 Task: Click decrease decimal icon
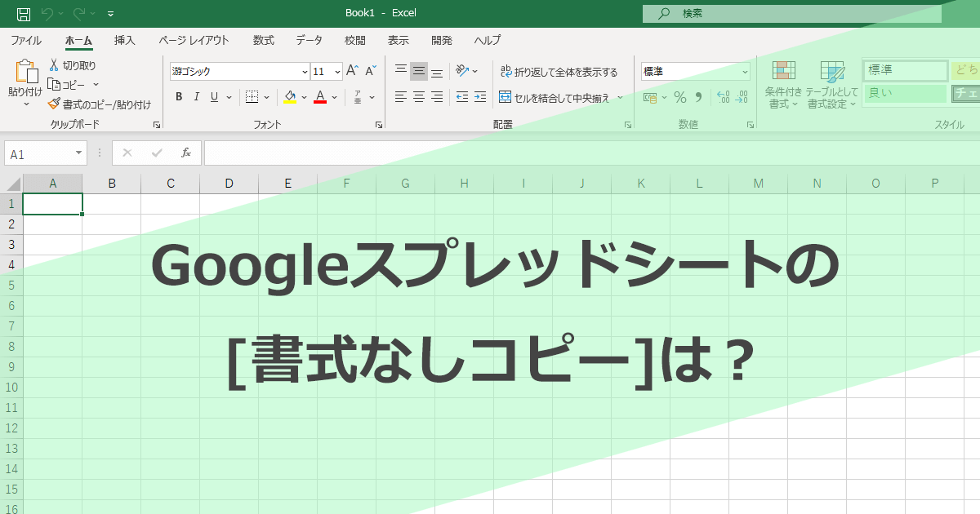coord(742,97)
